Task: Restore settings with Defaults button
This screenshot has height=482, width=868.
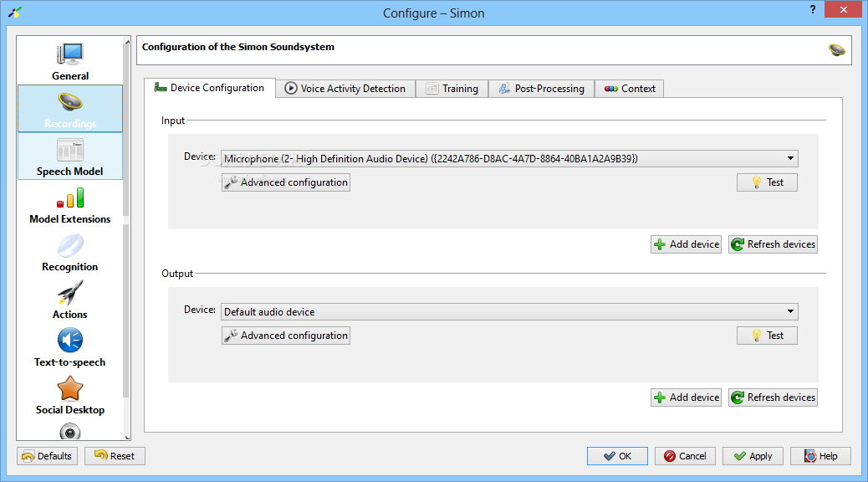Action: coord(47,456)
